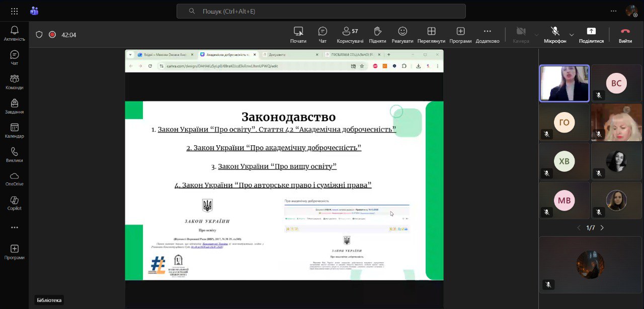Viewport: 644px width, 309px height.
Task: Open Команди in the left sidebar
Action: click(x=14, y=82)
